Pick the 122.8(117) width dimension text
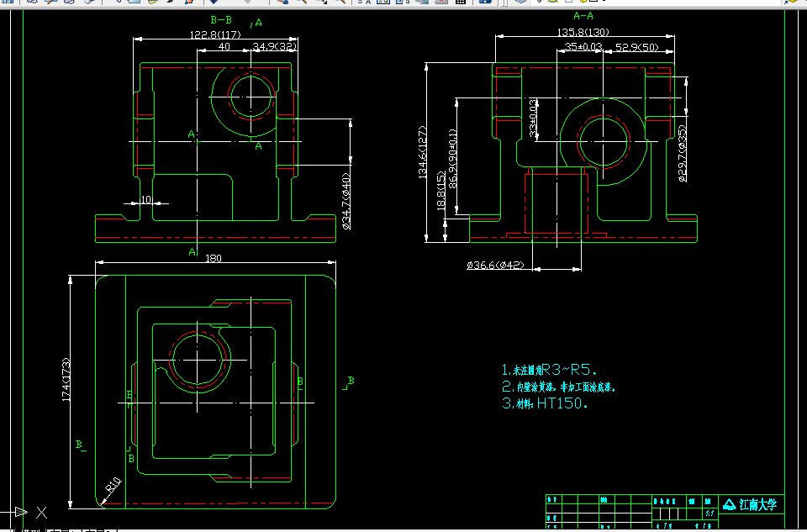This screenshot has width=807, height=532. pyautogui.click(x=216, y=34)
